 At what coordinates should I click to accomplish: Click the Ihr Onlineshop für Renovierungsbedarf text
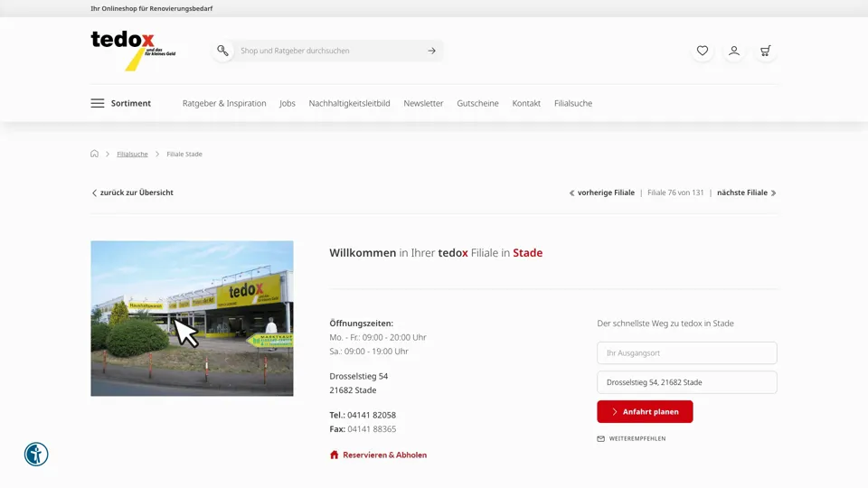[x=152, y=8]
